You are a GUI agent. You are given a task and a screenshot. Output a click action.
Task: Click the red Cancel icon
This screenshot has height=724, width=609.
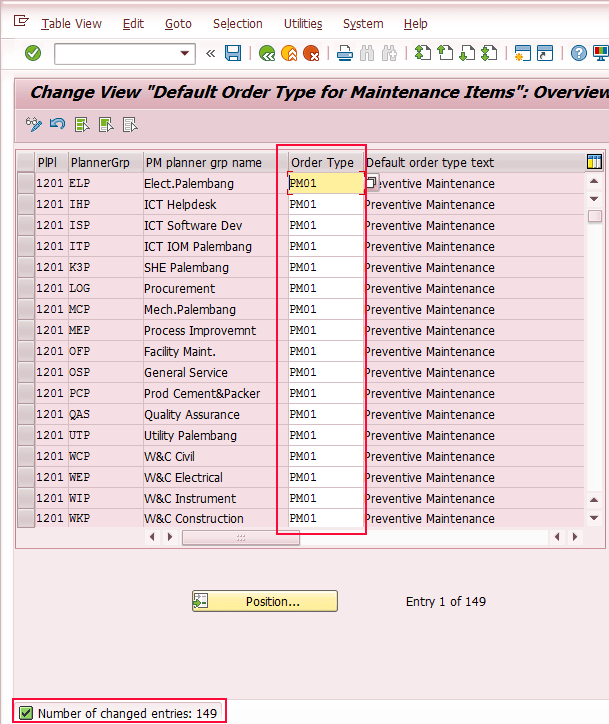(311, 53)
